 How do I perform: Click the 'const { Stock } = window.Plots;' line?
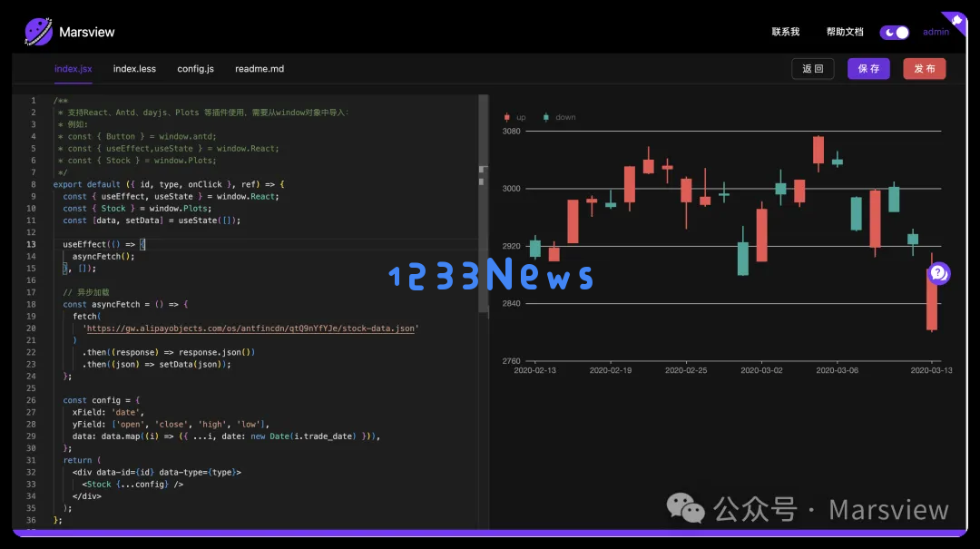[137, 208]
